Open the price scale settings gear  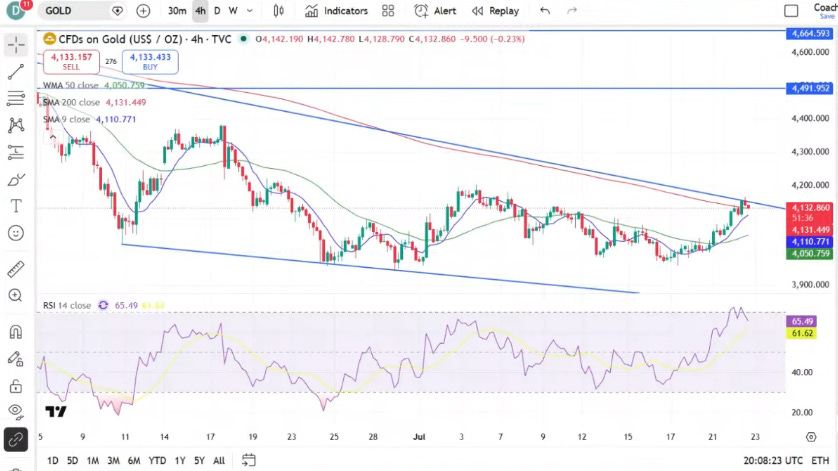click(811, 437)
